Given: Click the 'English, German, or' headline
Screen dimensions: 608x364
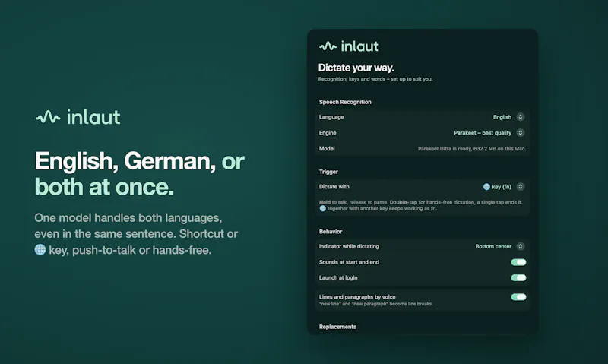Looking at the screenshot, I should [140, 161].
